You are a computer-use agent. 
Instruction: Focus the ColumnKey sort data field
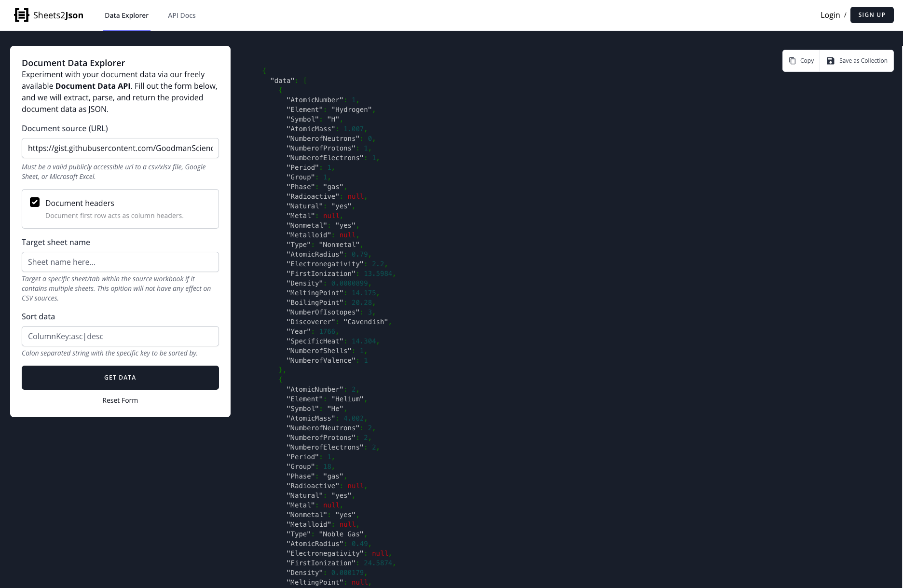120,336
